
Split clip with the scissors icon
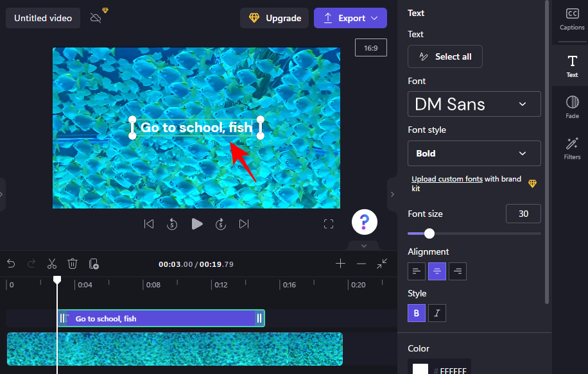tap(52, 264)
